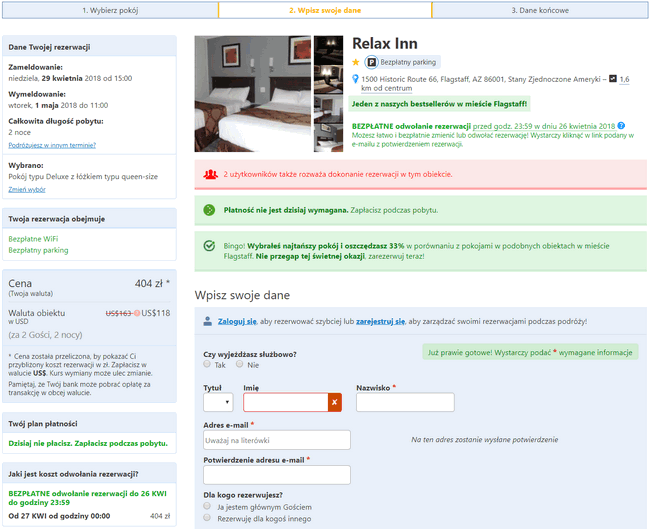650x529 pixels.
Task: Click into the Nazwisko input field
Action: 405,402
